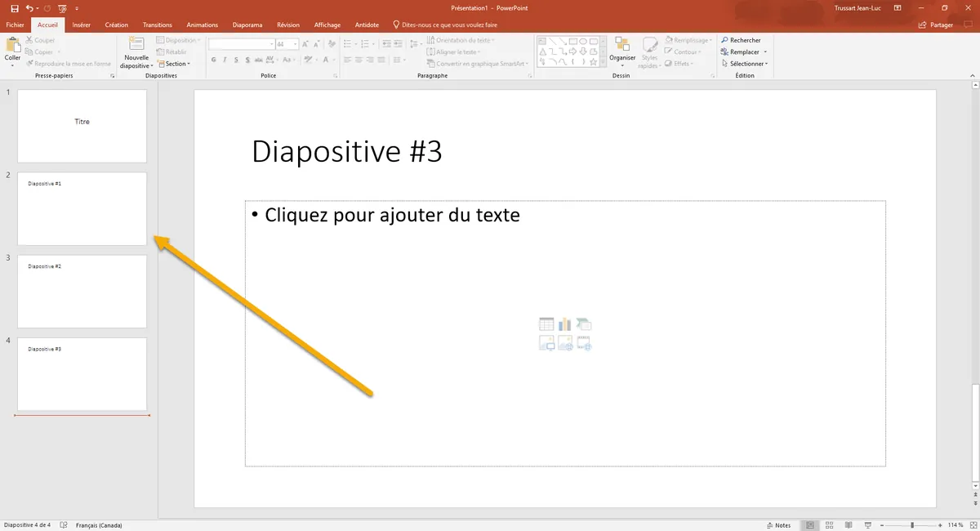Click the account name Trussart Jean-Luc

tap(857, 8)
